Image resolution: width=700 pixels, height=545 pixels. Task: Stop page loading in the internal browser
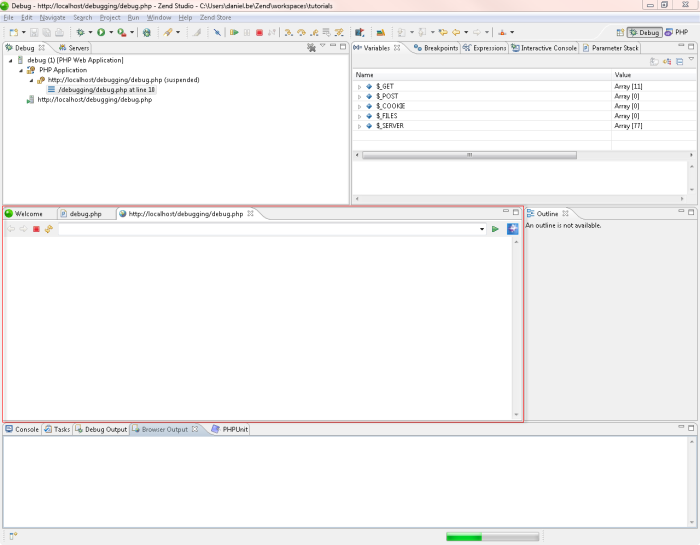click(36, 229)
